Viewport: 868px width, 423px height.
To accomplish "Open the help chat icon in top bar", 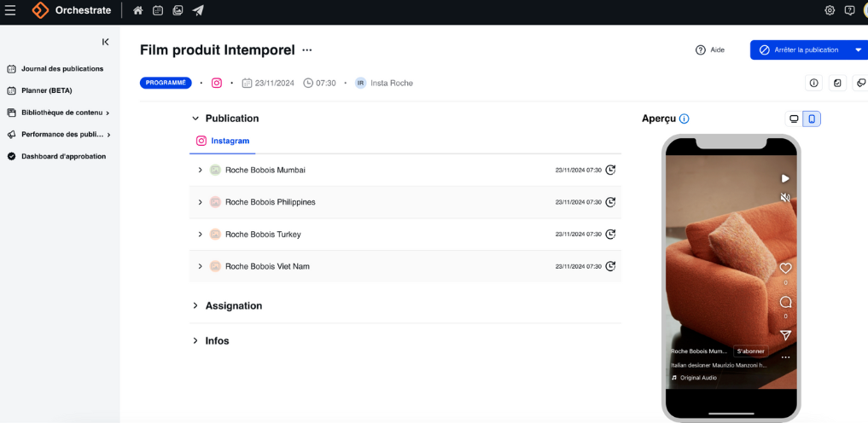I will pos(849,10).
